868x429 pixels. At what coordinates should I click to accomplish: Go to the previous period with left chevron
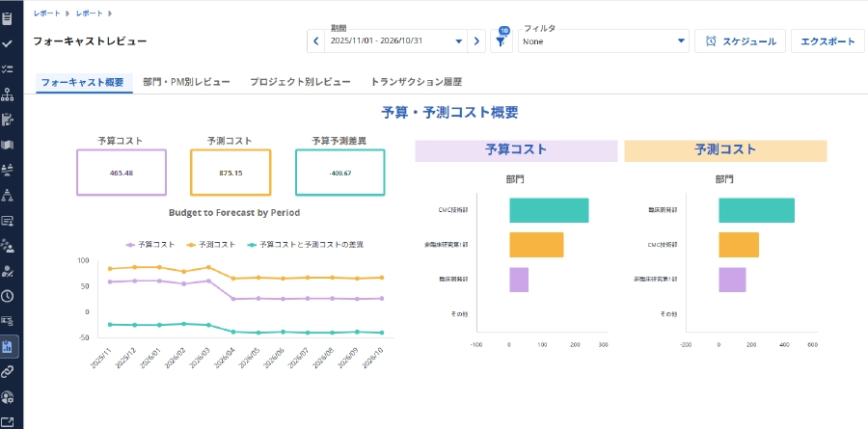tap(316, 41)
